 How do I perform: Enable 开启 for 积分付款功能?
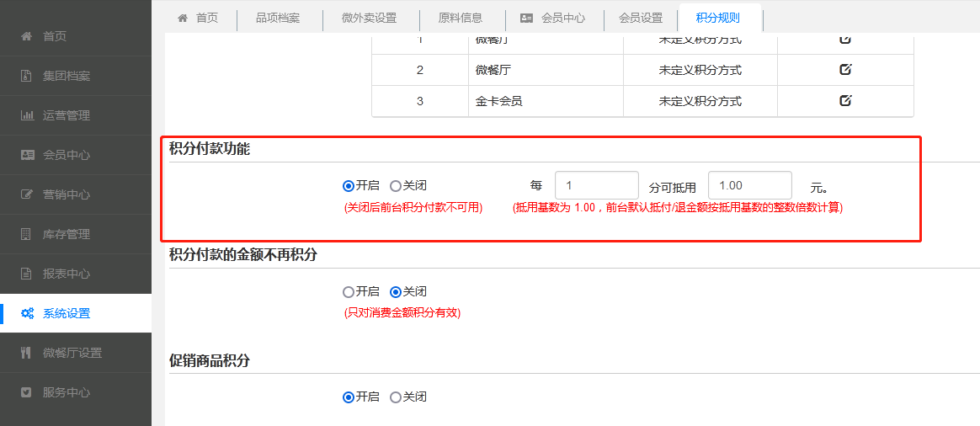point(349,186)
